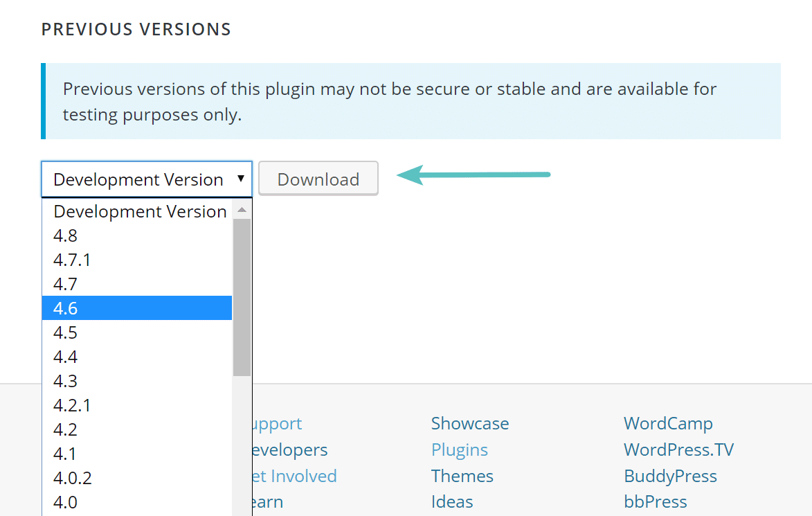The height and width of the screenshot is (516, 812).
Task: Select version 4.5 from the list
Action: tap(65, 332)
